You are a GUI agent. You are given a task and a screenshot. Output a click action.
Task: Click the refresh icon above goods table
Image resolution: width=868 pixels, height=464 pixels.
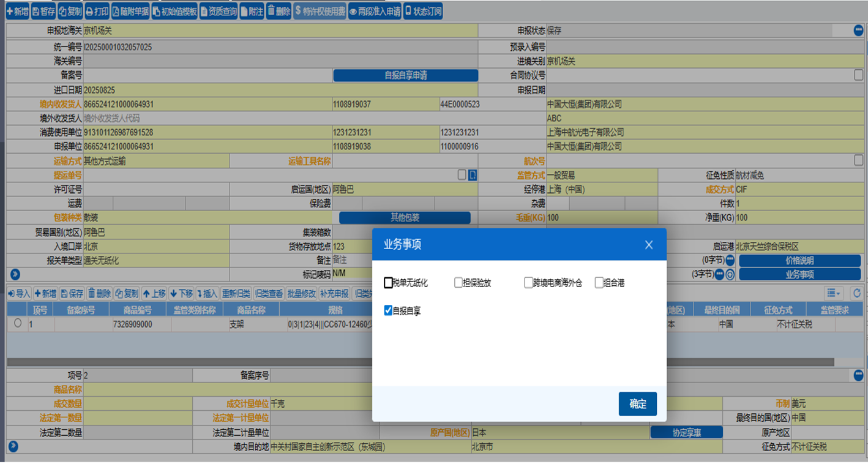pos(856,293)
